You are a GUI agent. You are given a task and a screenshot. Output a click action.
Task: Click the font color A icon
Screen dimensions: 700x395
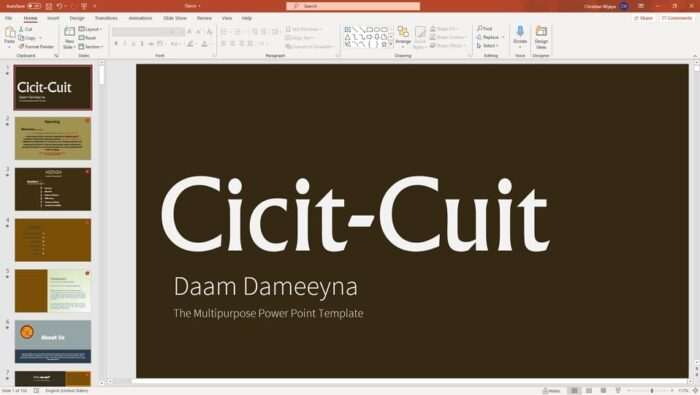(x=204, y=44)
